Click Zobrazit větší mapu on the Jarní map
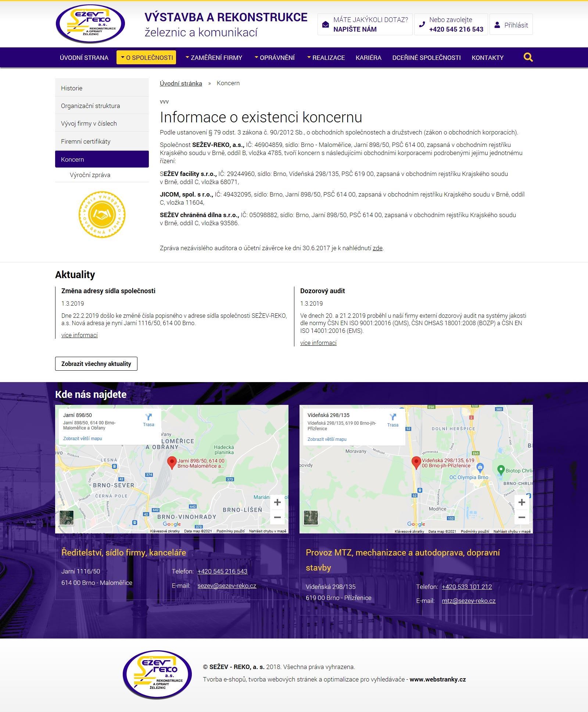Viewport: 588px width, 712px height. click(83, 438)
